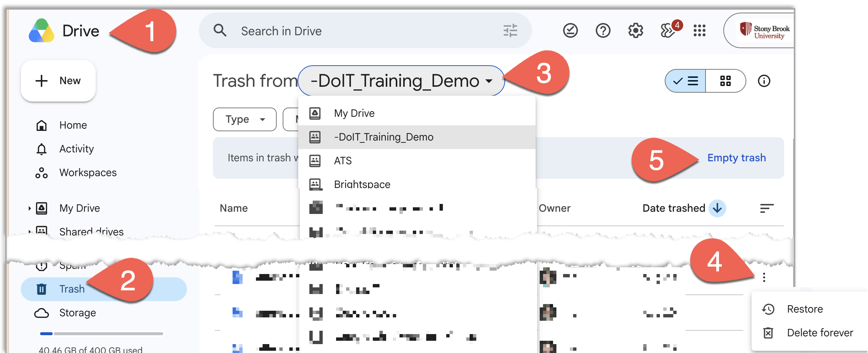Screen dimensions: 868x353
Task: Click the storage usage progress bar
Action: tap(102, 334)
